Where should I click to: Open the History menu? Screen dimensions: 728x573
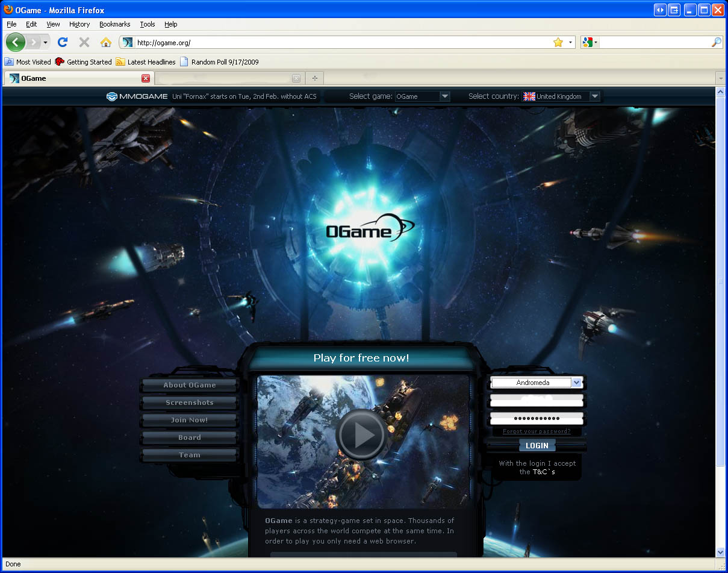pyautogui.click(x=79, y=24)
